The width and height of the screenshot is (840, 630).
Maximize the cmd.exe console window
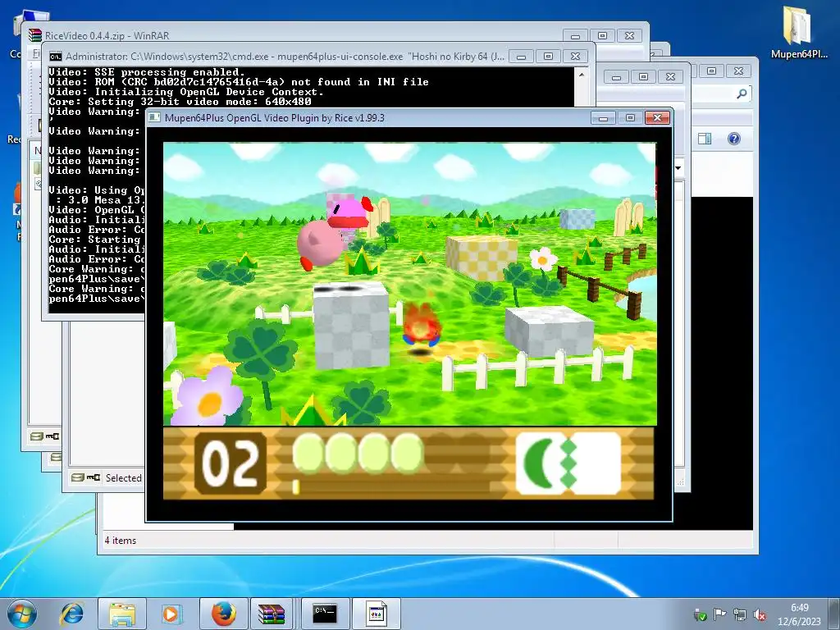point(548,57)
